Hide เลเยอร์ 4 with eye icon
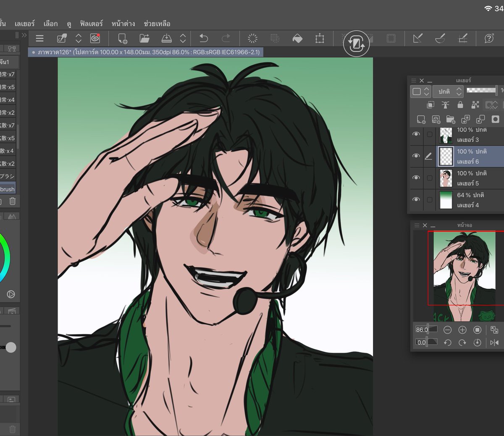 pos(416,199)
